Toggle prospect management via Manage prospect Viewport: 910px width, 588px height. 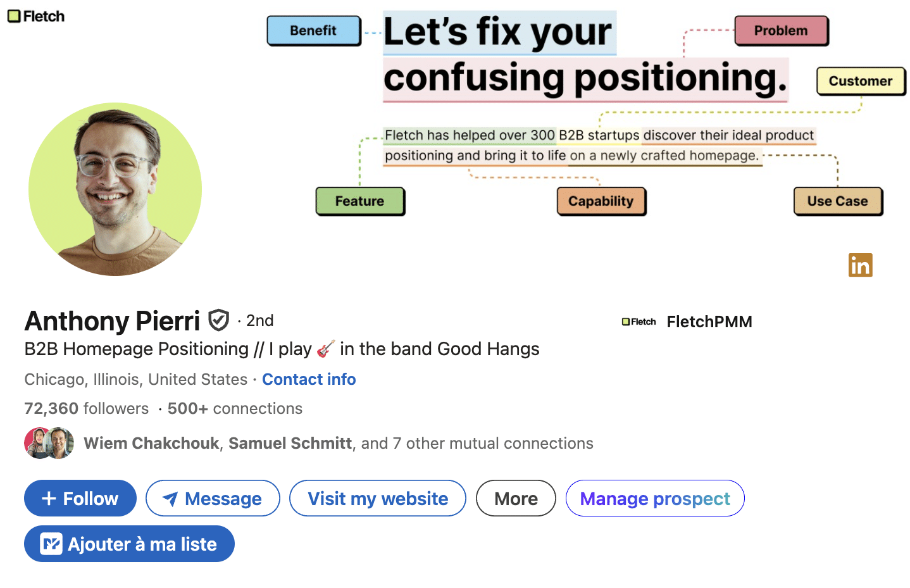[654, 498]
